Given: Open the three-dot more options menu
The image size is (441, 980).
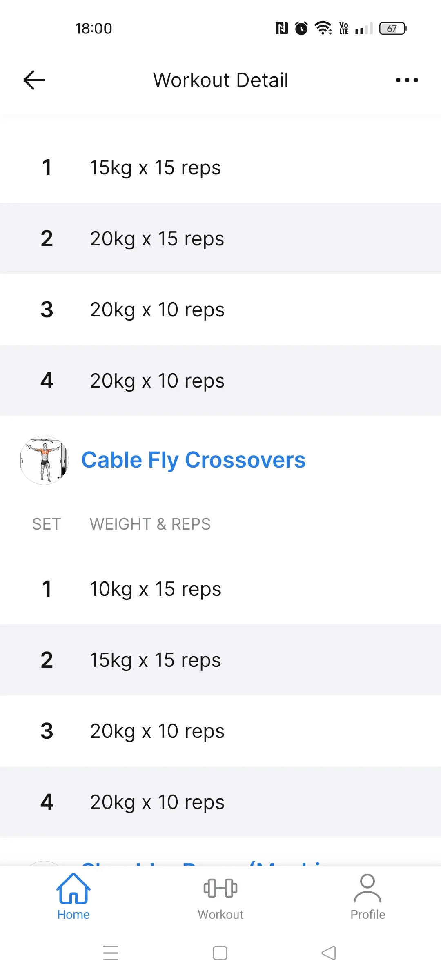Looking at the screenshot, I should (x=407, y=80).
